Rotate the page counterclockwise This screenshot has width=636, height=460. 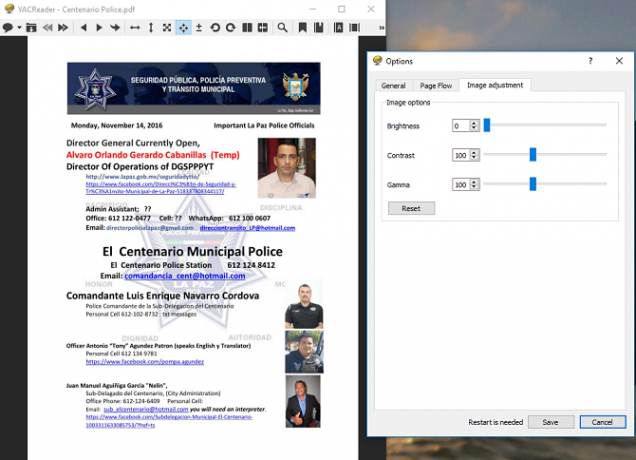[215, 28]
